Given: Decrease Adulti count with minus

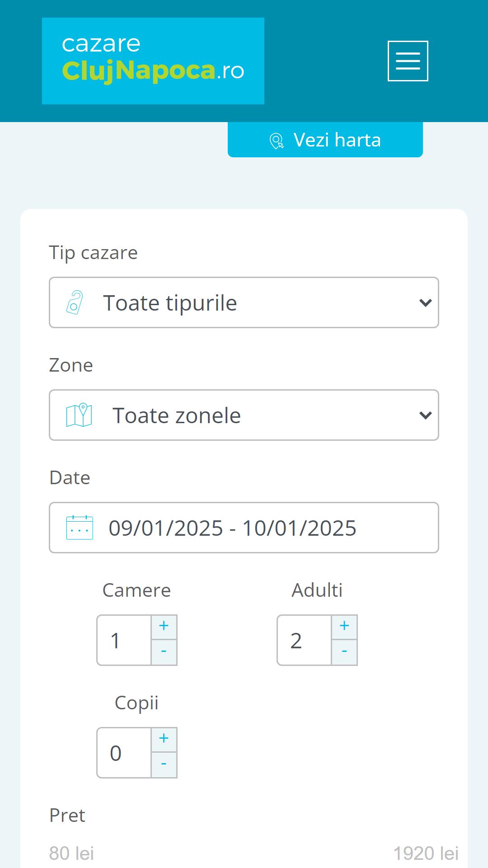Looking at the screenshot, I should (x=344, y=652).
